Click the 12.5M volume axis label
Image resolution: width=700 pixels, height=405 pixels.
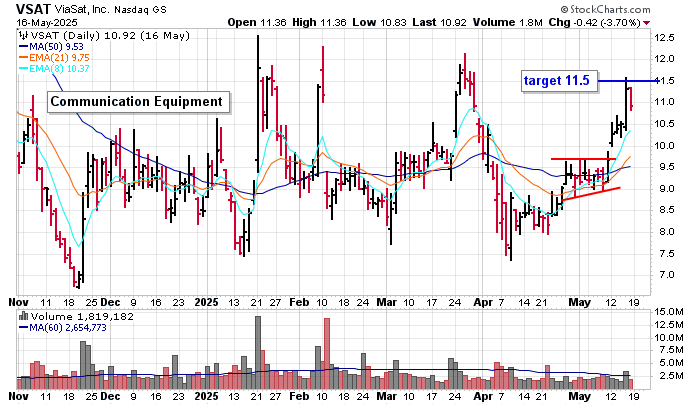668,325
